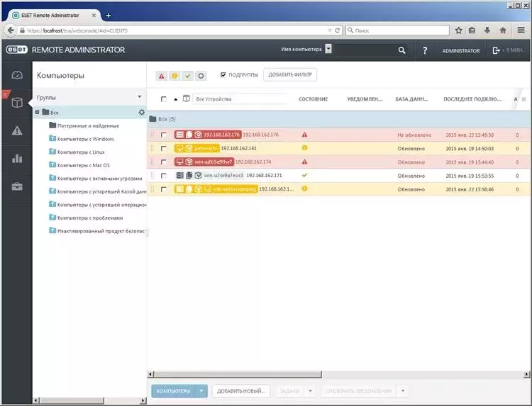
Task: Sort by Последнее подключение column header
Action: pyautogui.click(x=472, y=99)
